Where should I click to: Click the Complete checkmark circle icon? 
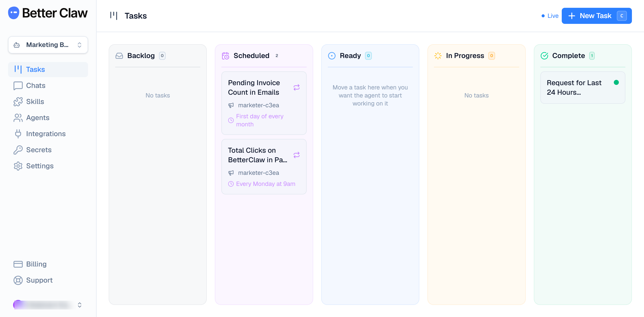[544, 56]
